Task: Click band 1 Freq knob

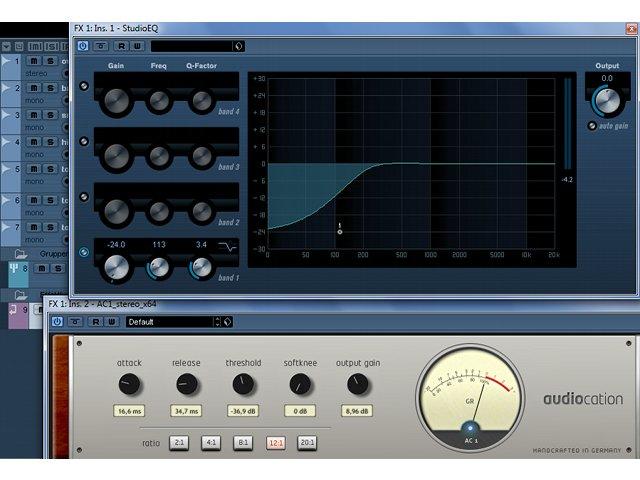Action: (159, 267)
